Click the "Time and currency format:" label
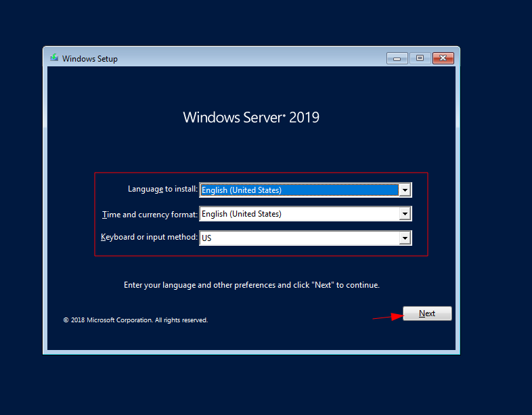This screenshot has width=532, height=415. coord(150,215)
